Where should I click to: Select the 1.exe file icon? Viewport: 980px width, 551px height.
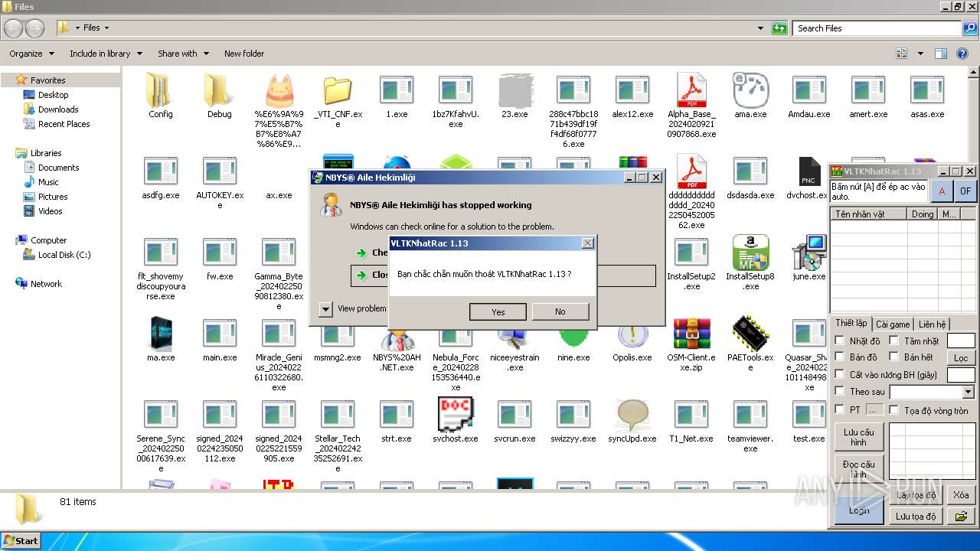[397, 91]
